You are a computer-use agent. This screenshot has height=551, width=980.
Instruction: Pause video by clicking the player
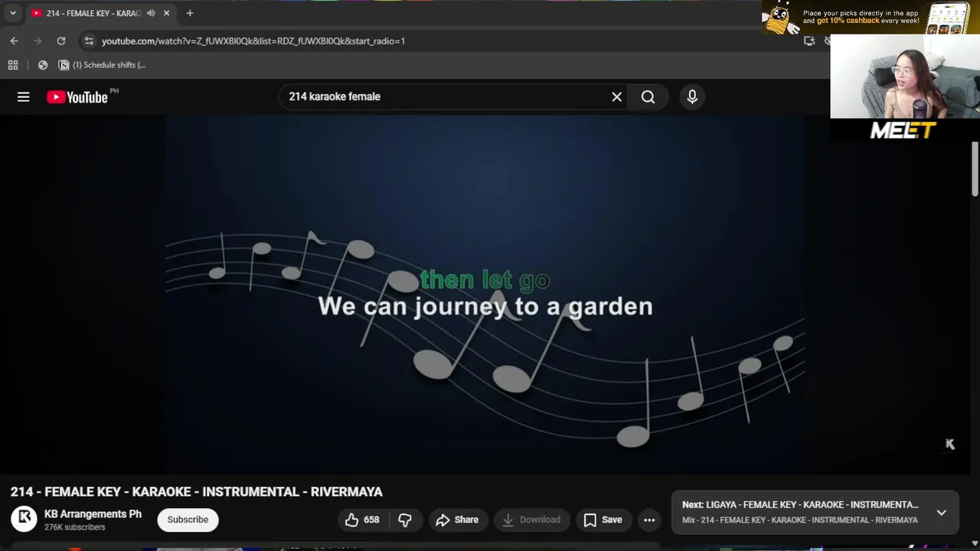click(x=485, y=295)
